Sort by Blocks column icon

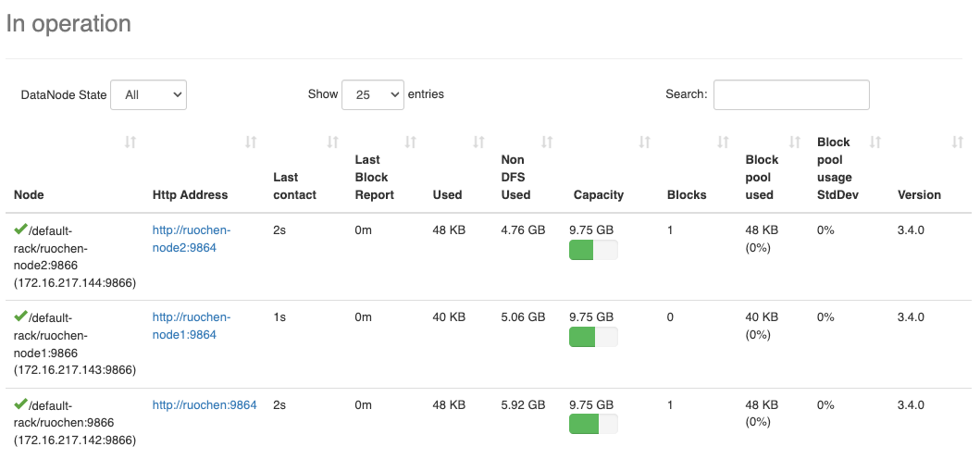pyautogui.click(x=723, y=142)
